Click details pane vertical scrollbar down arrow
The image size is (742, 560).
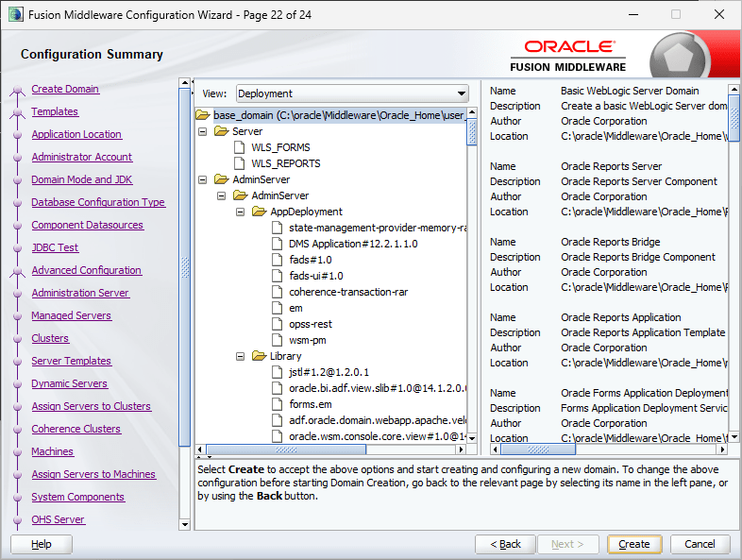pos(734,437)
